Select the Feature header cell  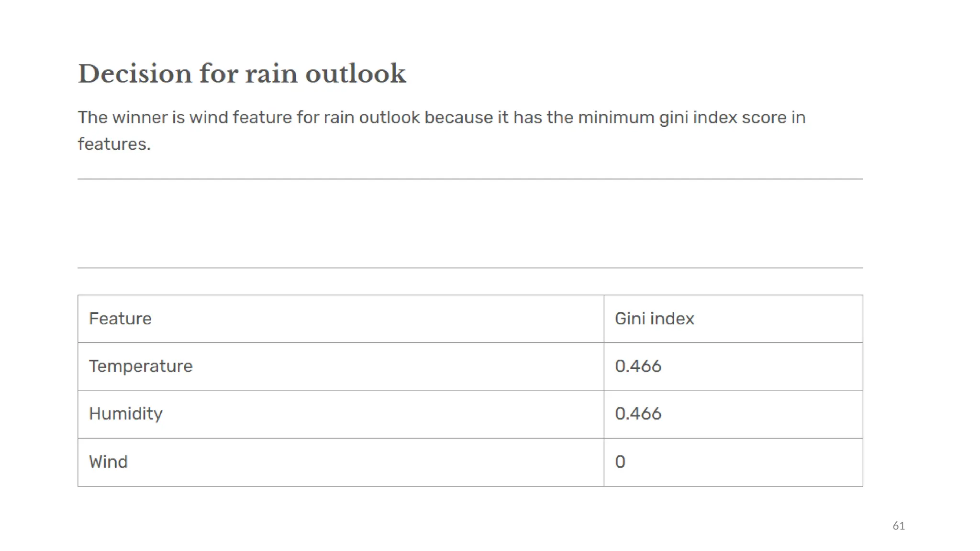(x=341, y=319)
